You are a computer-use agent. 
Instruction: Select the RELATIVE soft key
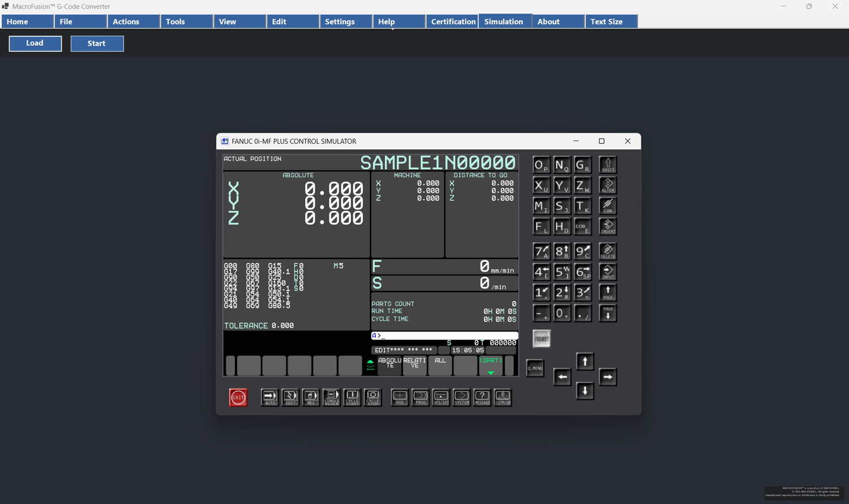[415, 365]
